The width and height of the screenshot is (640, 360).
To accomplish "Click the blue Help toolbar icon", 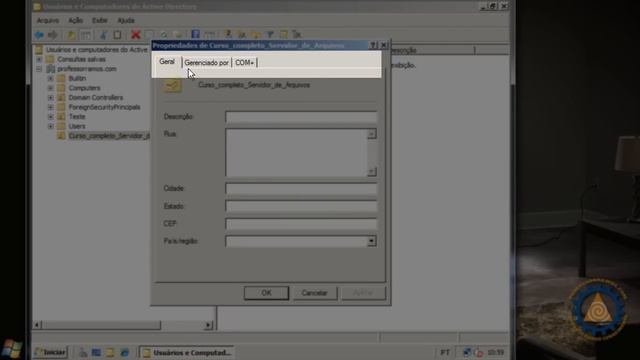I will [196, 35].
